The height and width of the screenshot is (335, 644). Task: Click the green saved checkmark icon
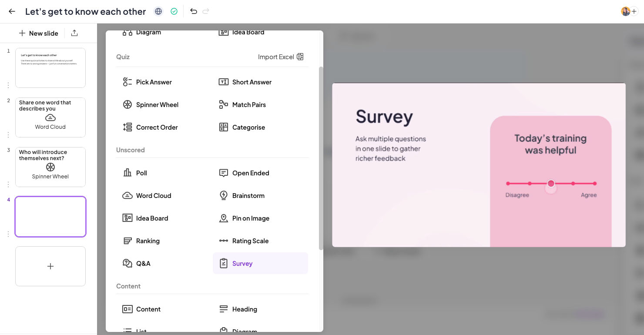pyautogui.click(x=174, y=11)
